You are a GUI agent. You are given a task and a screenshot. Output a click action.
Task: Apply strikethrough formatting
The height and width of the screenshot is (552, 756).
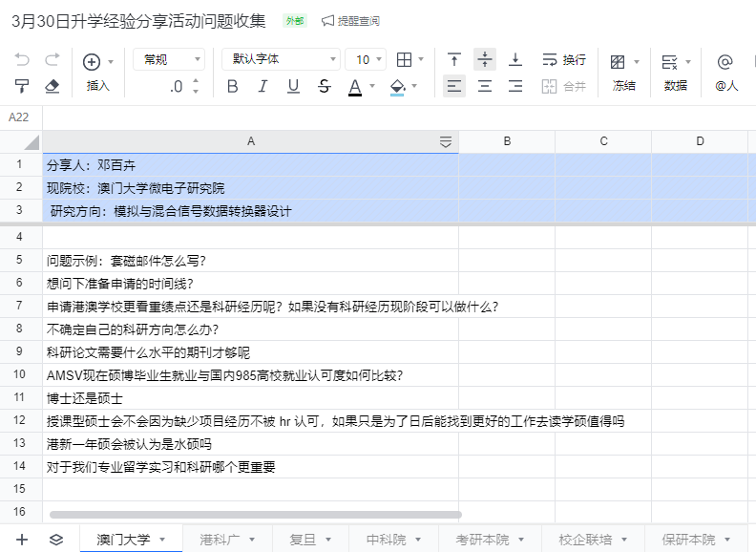click(324, 86)
